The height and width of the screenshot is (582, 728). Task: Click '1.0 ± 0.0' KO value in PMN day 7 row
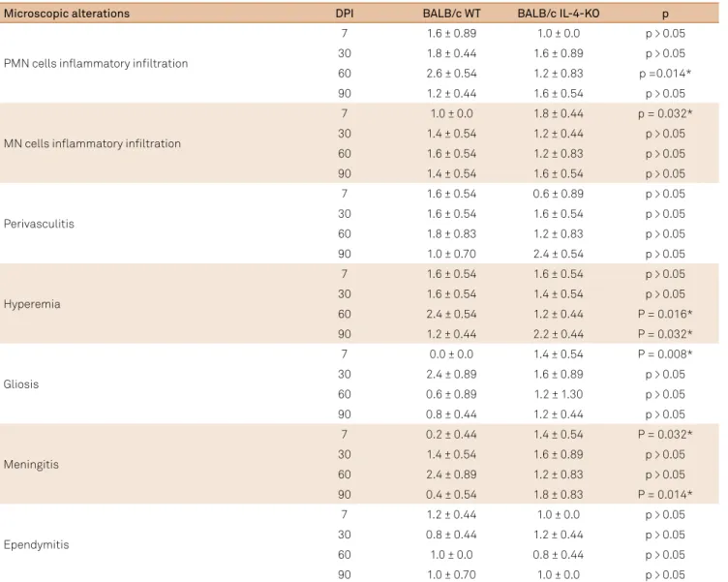pyautogui.click(x=559, y=34)
